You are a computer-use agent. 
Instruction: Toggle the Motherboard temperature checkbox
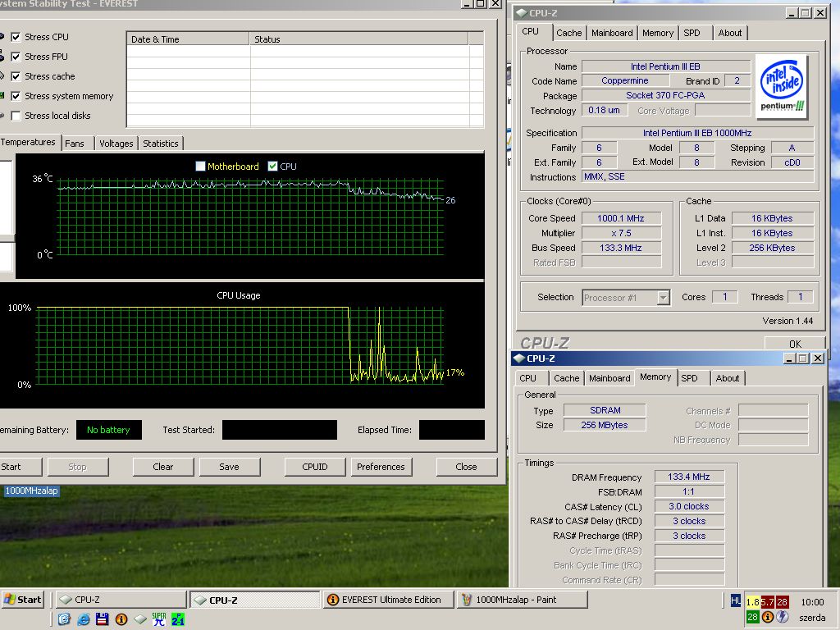point(200,166)
